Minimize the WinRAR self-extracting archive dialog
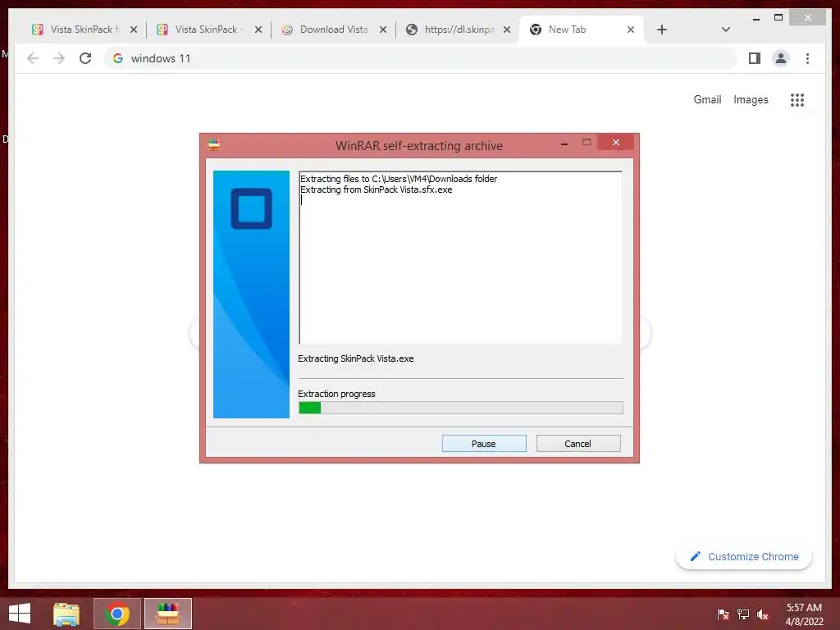This screenshot has height=630, width=840. click(564, 143)
